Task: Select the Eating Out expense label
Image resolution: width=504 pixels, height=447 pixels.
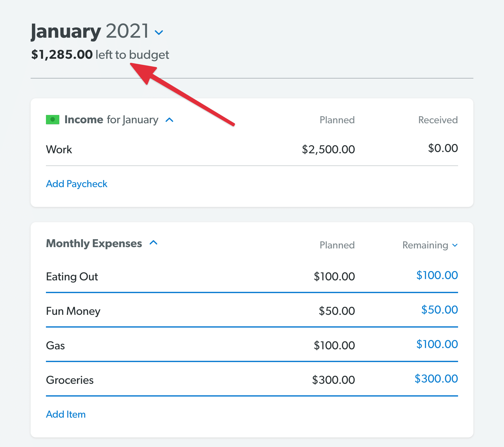Action: 72,277
